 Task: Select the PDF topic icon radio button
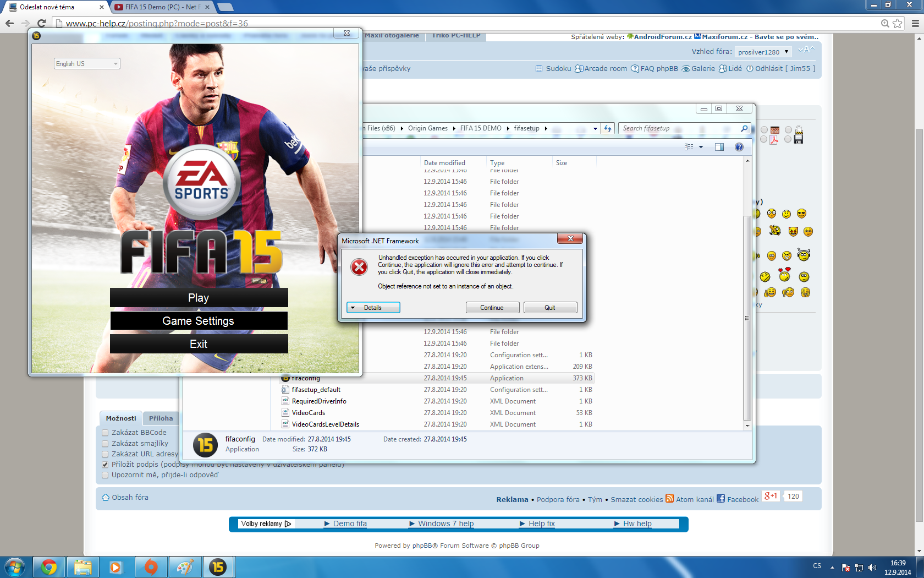point(764,140)
